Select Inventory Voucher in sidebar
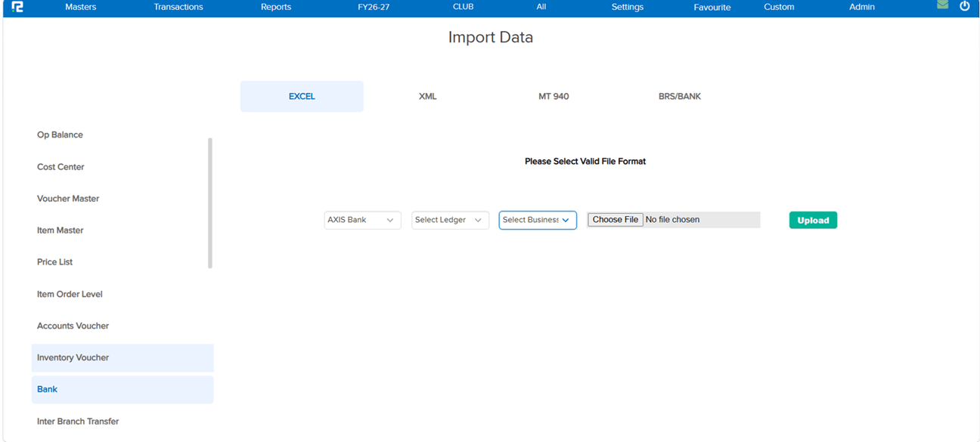 [x=122, y=358]
